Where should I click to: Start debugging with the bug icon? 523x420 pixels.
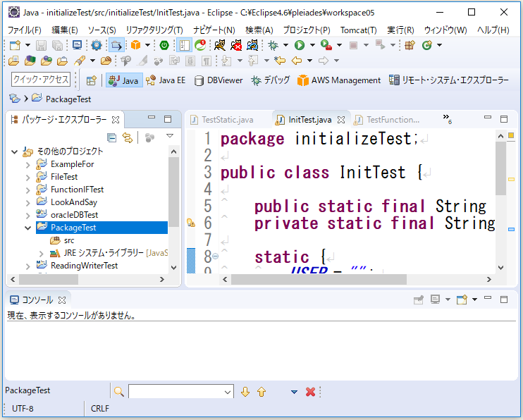tap(273, 45)
